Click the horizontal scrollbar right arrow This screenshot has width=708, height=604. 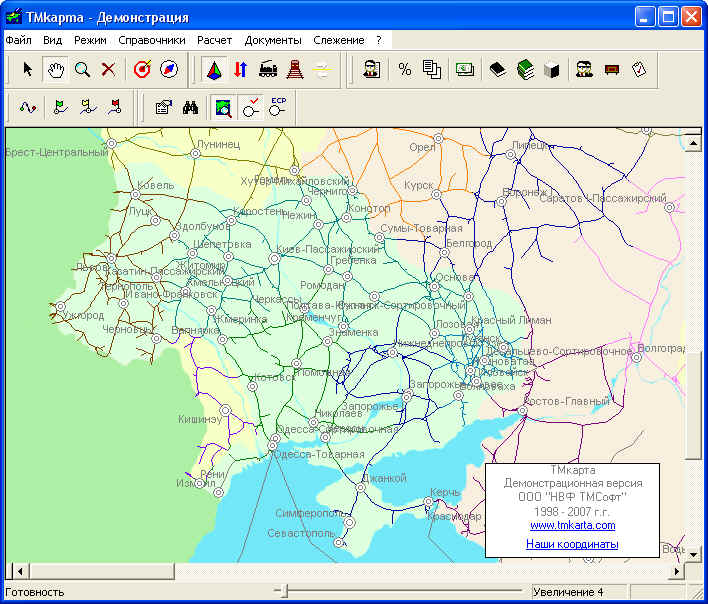pos(677,571)
